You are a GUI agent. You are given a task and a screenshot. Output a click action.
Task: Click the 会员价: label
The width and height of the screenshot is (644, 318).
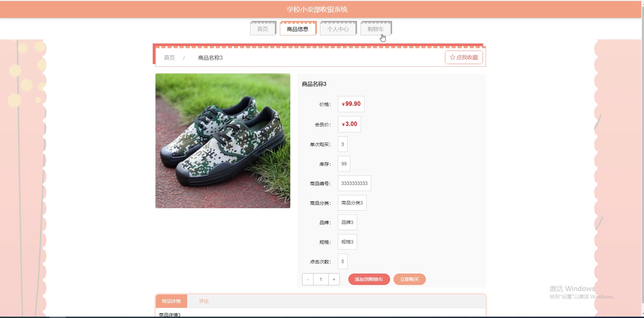[323, 125]
